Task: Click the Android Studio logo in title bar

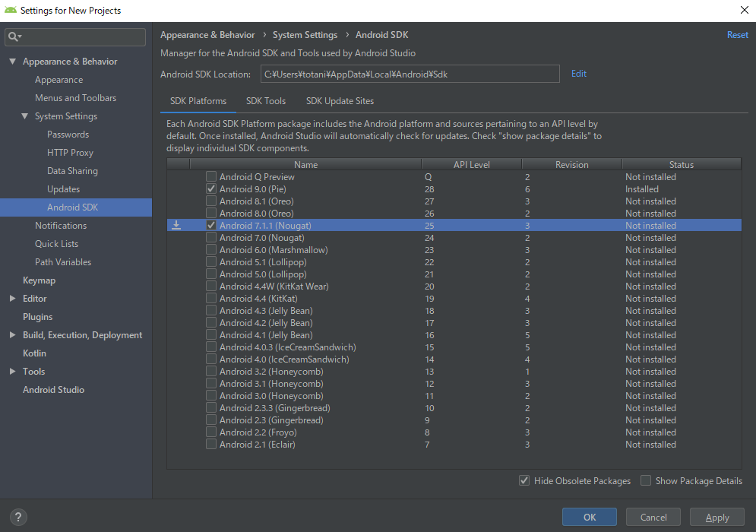Action: (10, 10)
